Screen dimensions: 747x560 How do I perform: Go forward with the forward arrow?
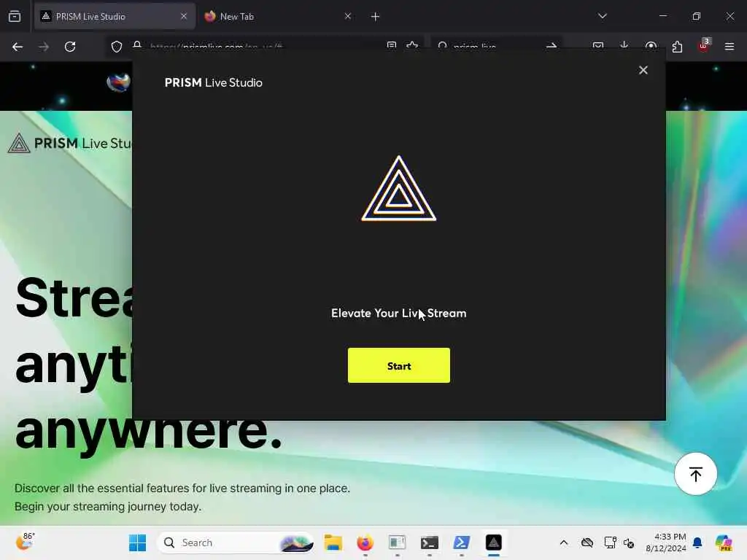point(43,47)
